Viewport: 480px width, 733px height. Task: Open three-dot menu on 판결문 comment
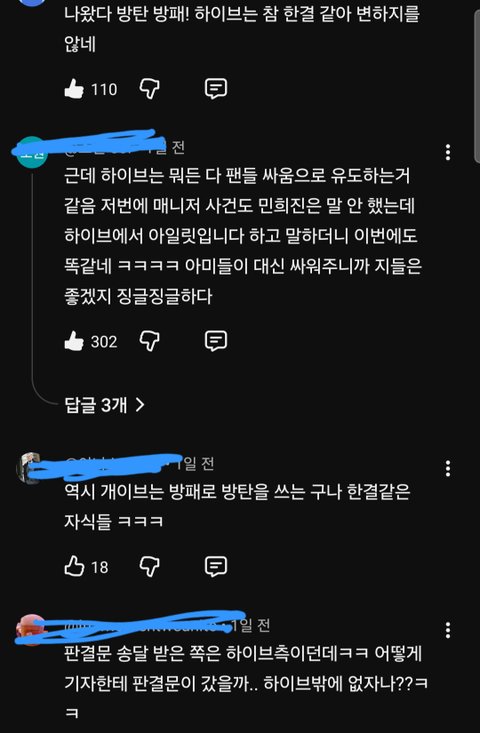point(448,630)
